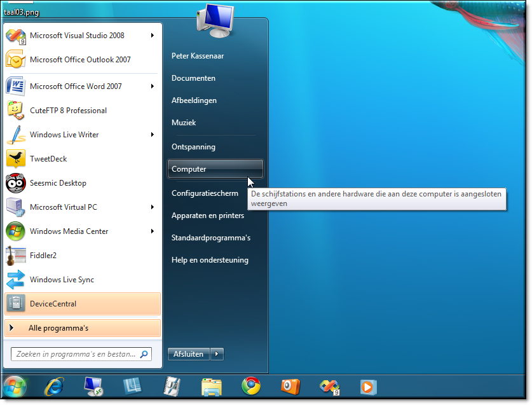
Task: Click 'CuteFTP 8 Professional' label
Action: [68, 111]
